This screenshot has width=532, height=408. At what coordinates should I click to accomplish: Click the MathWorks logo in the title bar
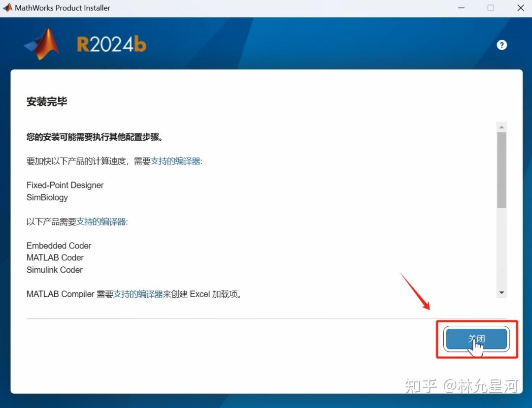[7, 7]
